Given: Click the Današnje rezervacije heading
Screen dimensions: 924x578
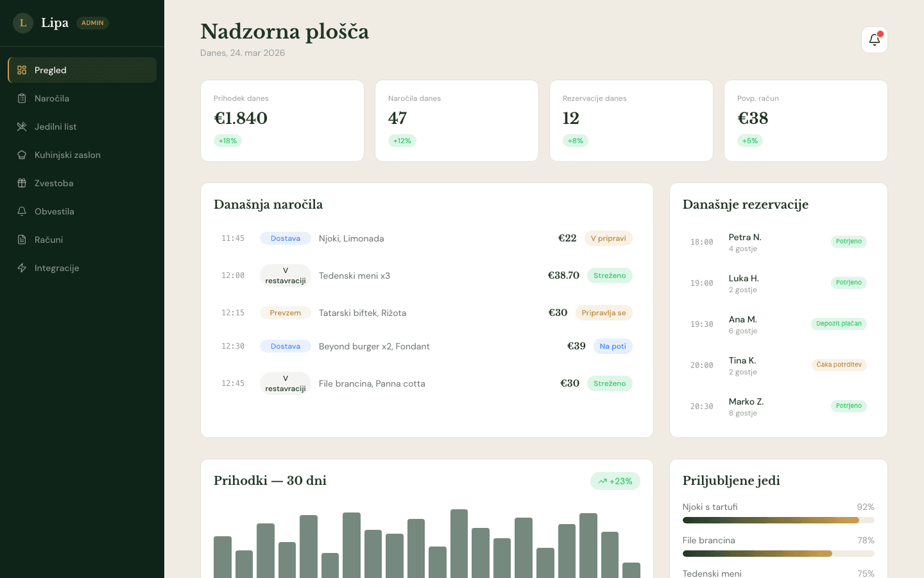Looking at the screenshot, I should click(746, 204).
